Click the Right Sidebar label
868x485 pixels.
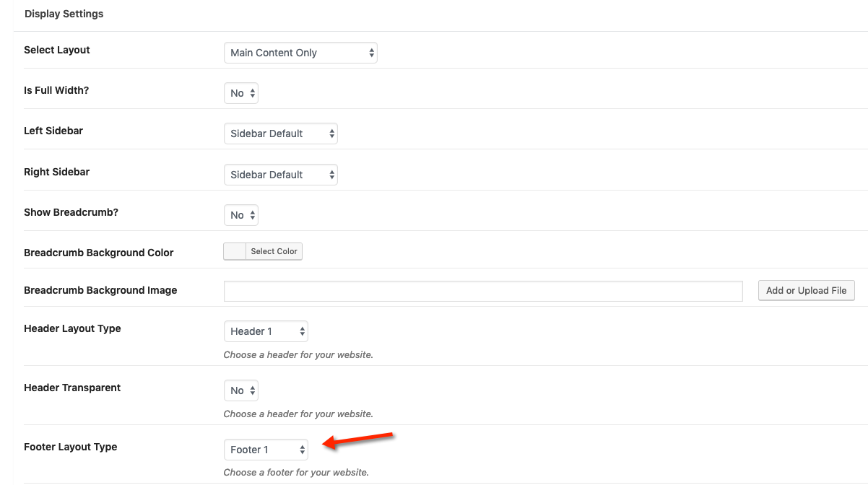pos(57,172)
